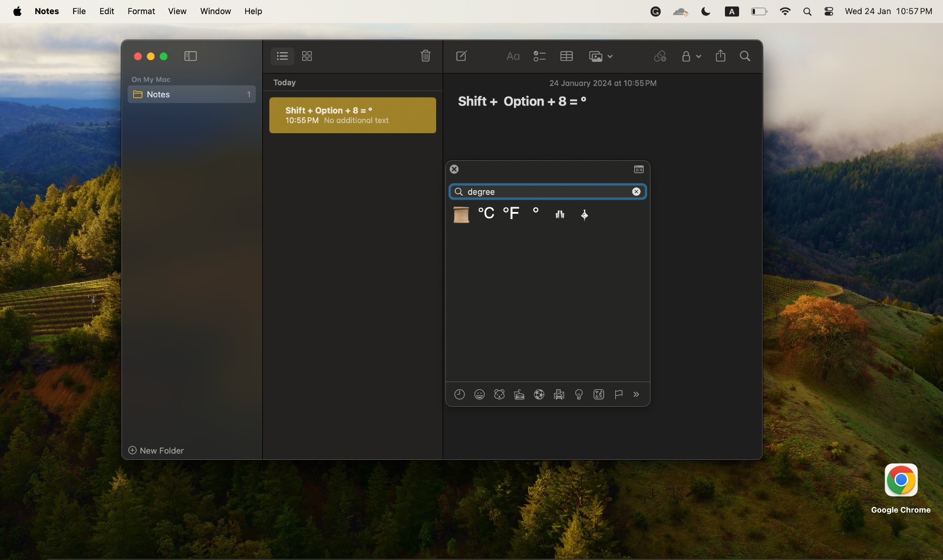Viewport: 943px width, 560px height.
Task: Switch to gallery view
Action: click(307, 56)
